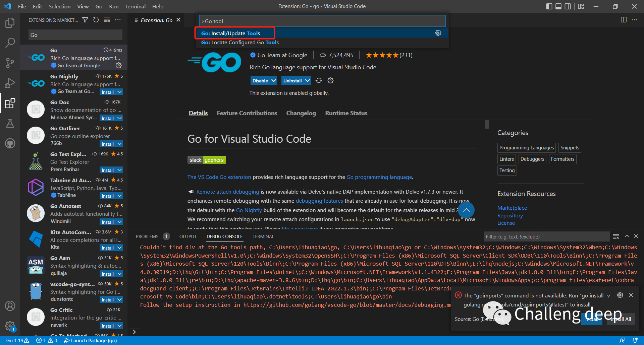This screenshot has height=345, width=644.
Task: Toggle panel layout button
Action: click(558, 6)
